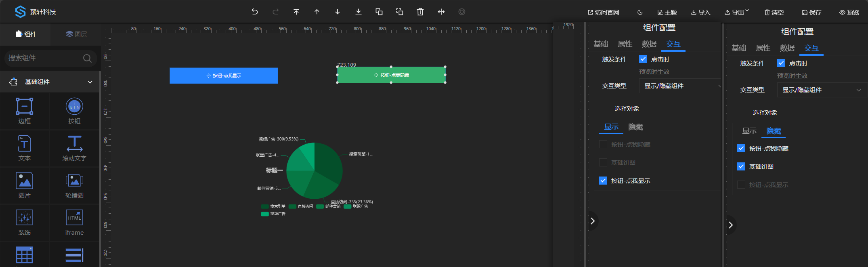The height and width of the screenshot is (267, 868).
Task: Select the 轮播图 carousel component
Action: [x=74, y=185]
